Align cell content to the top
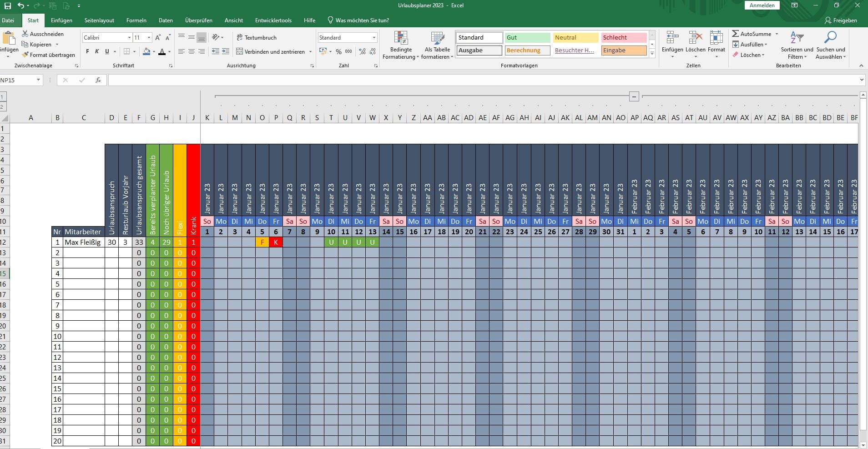Screen dimensions: 868x449 (x=182, y=37)
